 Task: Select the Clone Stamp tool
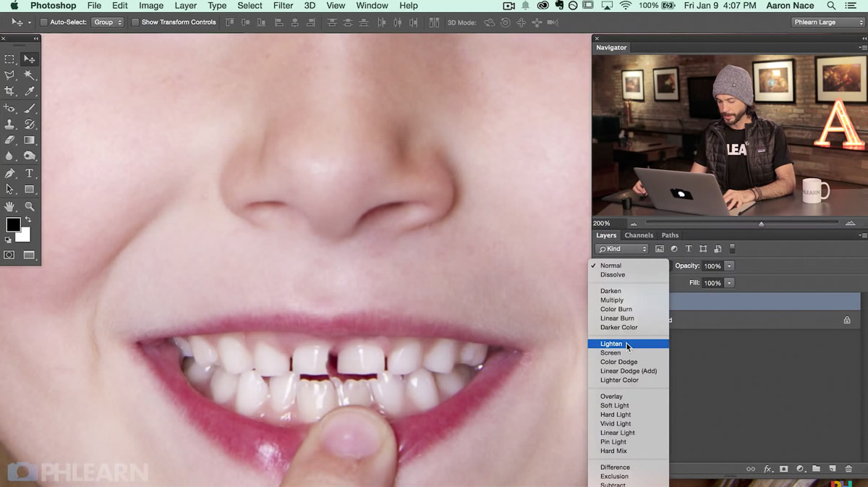tap(11, 124)
